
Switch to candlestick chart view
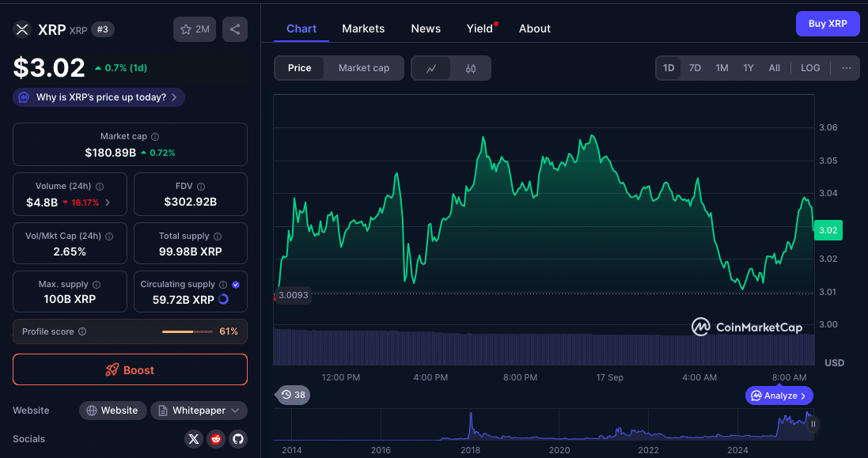[471, 68]
